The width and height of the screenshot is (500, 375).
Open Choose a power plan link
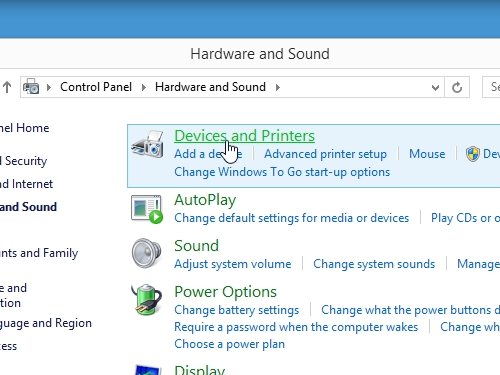229,344
